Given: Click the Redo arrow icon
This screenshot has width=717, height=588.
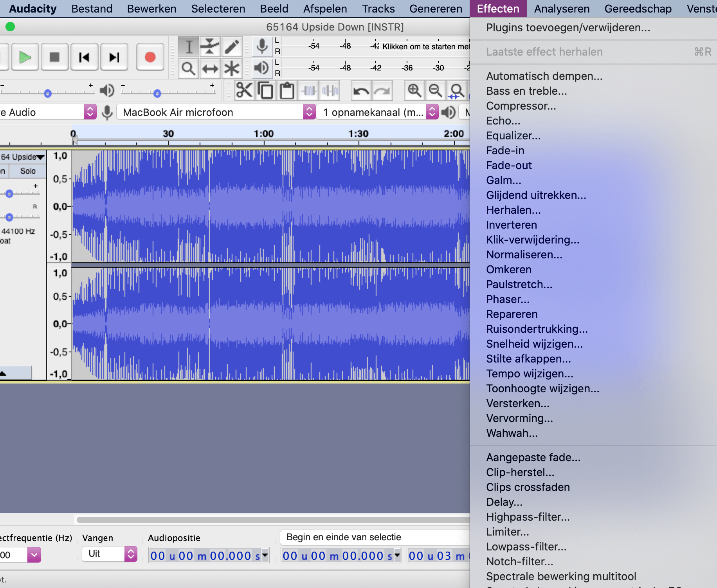Looking at the screenshot, I should tap(382, 90).
